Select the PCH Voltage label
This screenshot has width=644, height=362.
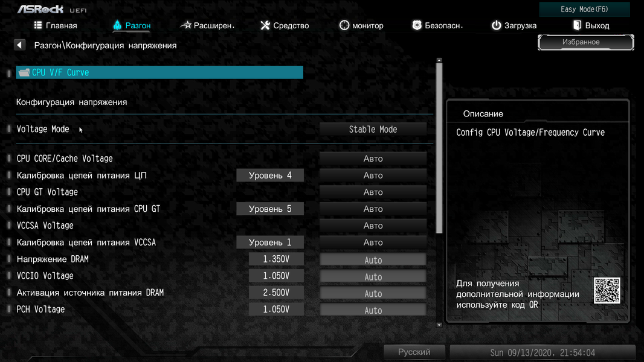(x=40, y=310)
